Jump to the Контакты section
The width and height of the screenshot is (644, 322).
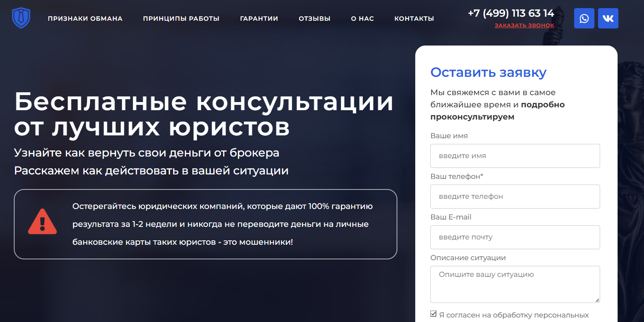(414, 19)
